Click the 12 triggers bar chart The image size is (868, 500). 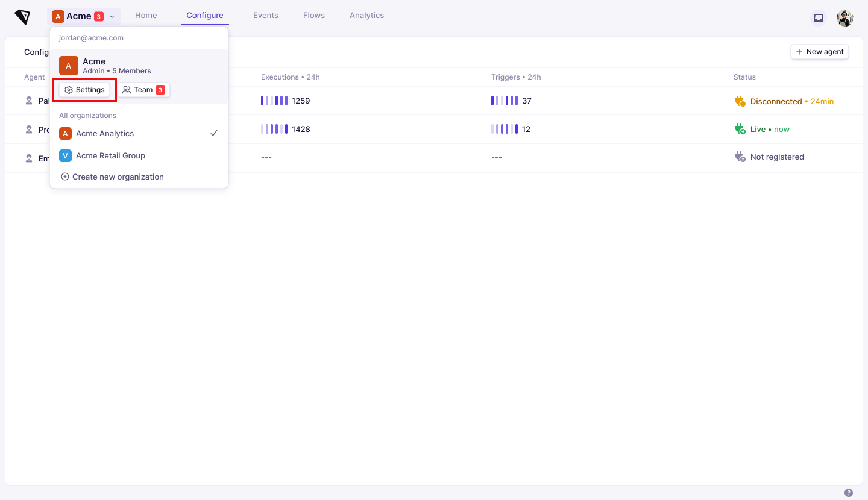(505, 129)
